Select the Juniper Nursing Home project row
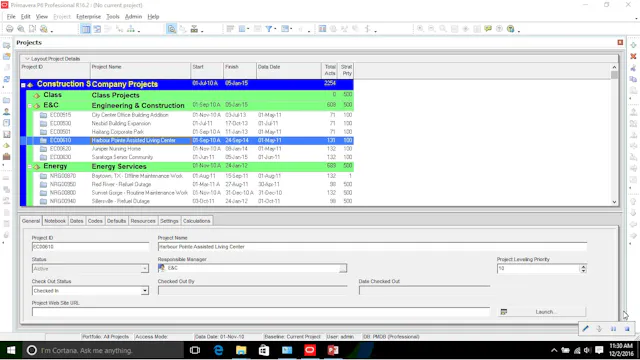The image size is (640, 360). point(187,149)
